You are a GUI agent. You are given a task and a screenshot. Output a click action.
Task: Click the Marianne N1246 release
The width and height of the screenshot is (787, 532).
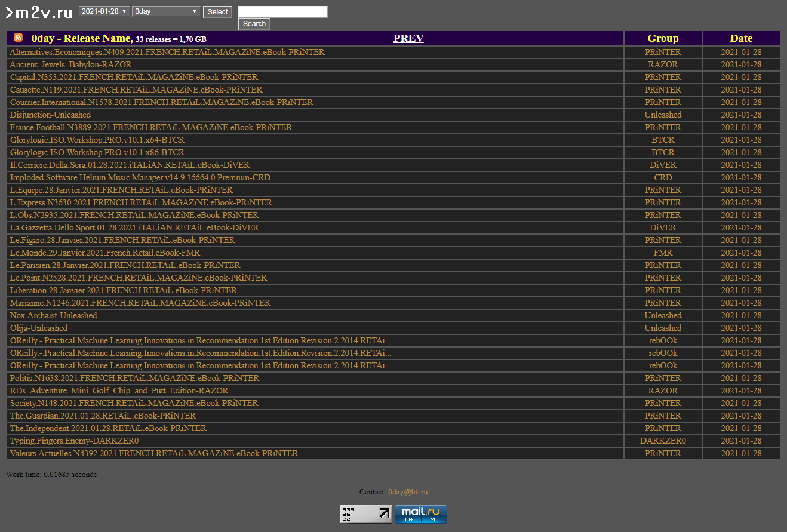coord(140,303)
